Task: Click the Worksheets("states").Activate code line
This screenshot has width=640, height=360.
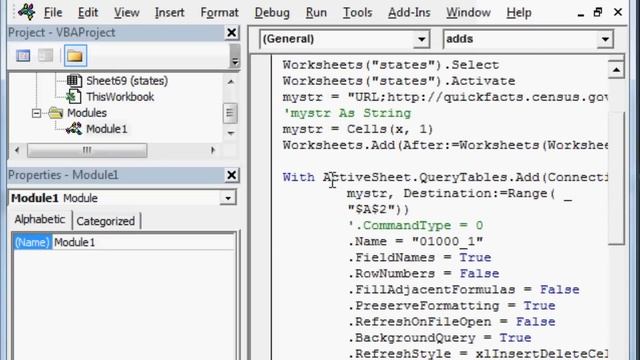Action: [399, 81]
